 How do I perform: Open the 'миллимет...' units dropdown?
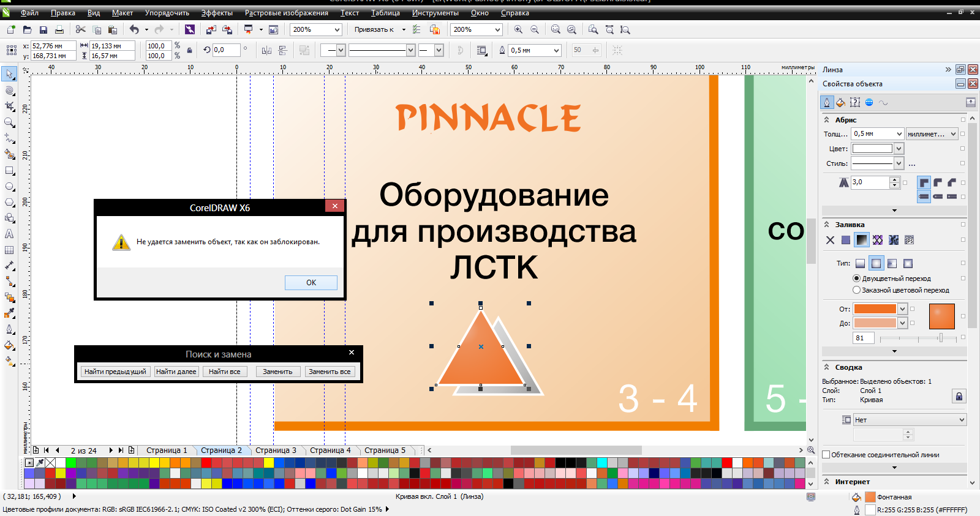tap(953, 133)
